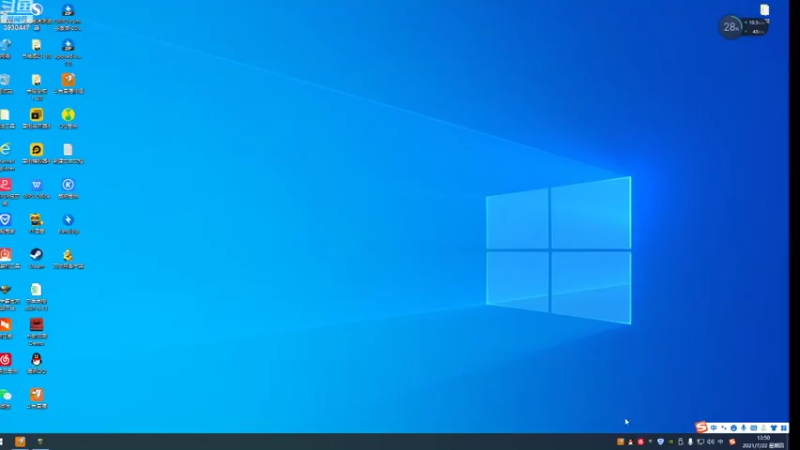Open the blue shield security app icon
The image size is (800, 450).
[6, 220]
